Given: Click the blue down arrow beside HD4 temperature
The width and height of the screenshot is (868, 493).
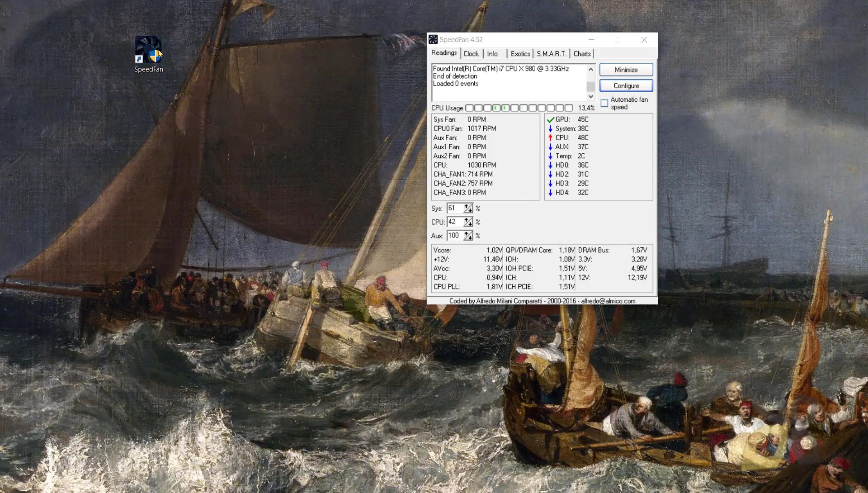Looking at the screenshot, I should 551,192.
